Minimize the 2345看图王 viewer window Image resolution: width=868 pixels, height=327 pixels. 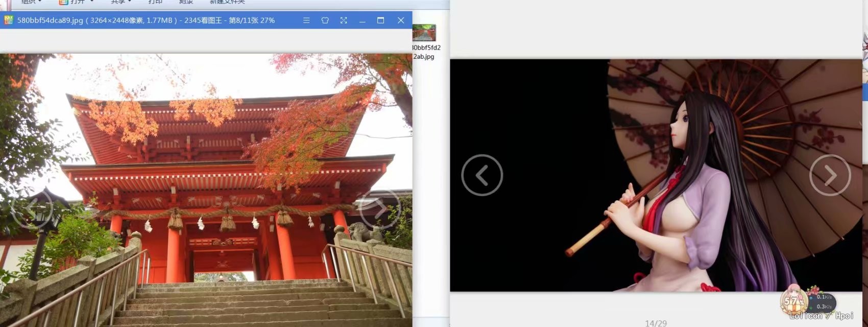[362, 20]
